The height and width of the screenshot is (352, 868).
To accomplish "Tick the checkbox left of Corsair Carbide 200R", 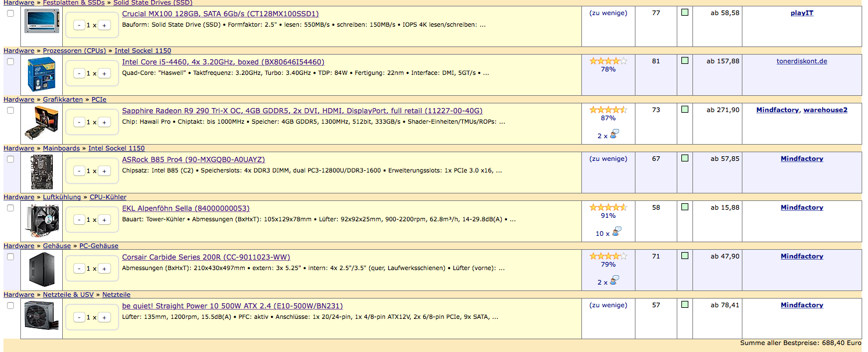I will 10,257.
